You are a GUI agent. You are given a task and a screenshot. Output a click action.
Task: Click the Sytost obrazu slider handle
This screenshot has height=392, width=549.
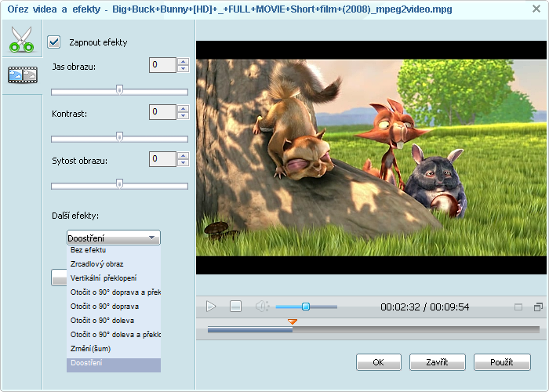coord(119,183)
